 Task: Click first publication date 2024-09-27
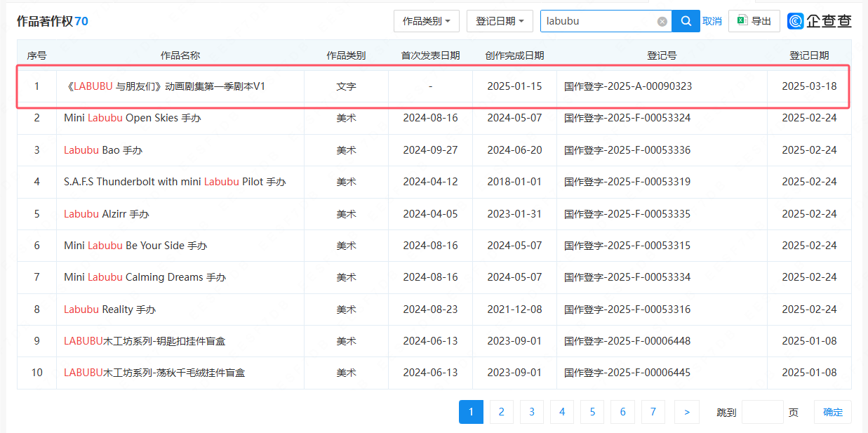coord(430,150)
